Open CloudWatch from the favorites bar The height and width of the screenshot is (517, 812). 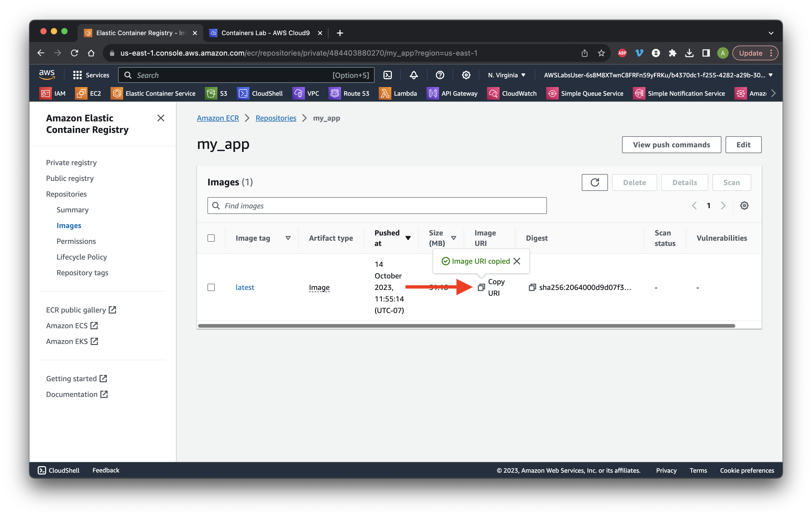tap(512, 94)
